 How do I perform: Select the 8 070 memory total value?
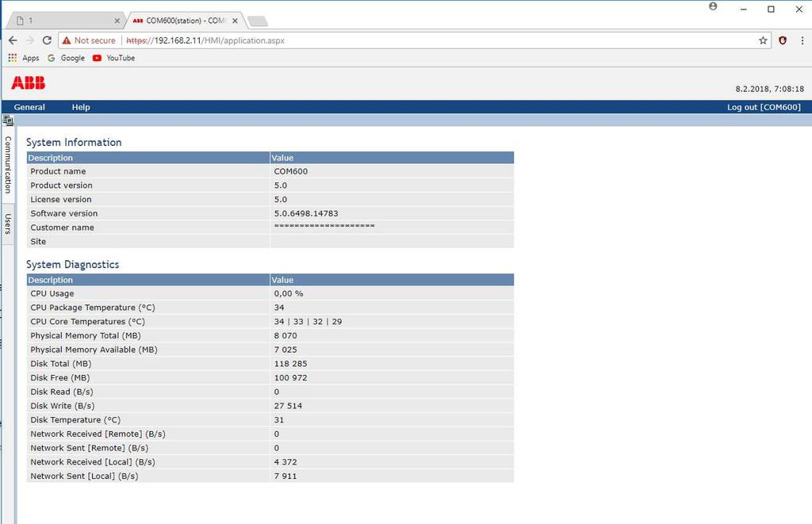point(285,335)
